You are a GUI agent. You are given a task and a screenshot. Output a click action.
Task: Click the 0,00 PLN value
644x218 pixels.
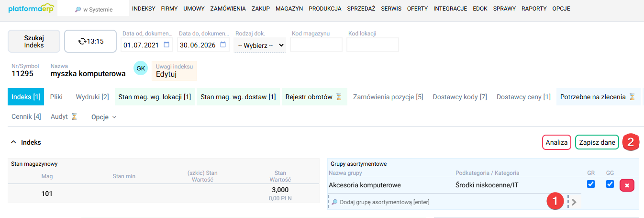tap(280, 198)
